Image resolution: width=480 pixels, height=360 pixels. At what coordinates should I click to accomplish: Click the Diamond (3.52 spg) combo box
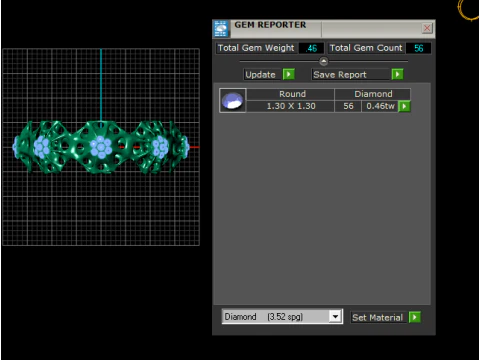pos(282,316)
